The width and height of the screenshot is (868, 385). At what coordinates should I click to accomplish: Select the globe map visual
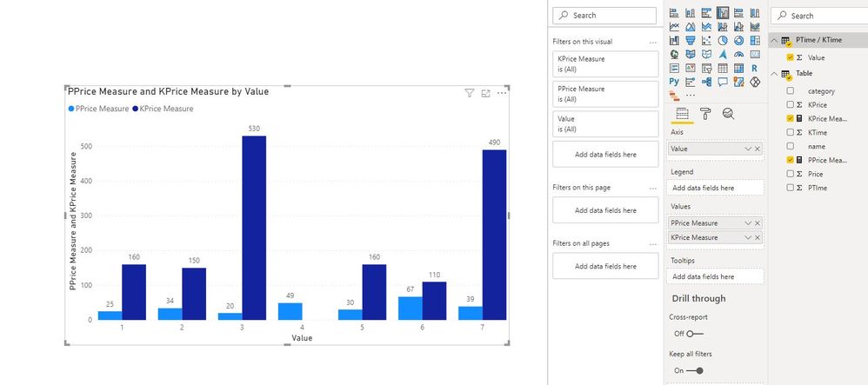pyautogui.click(x=674, y=54)
